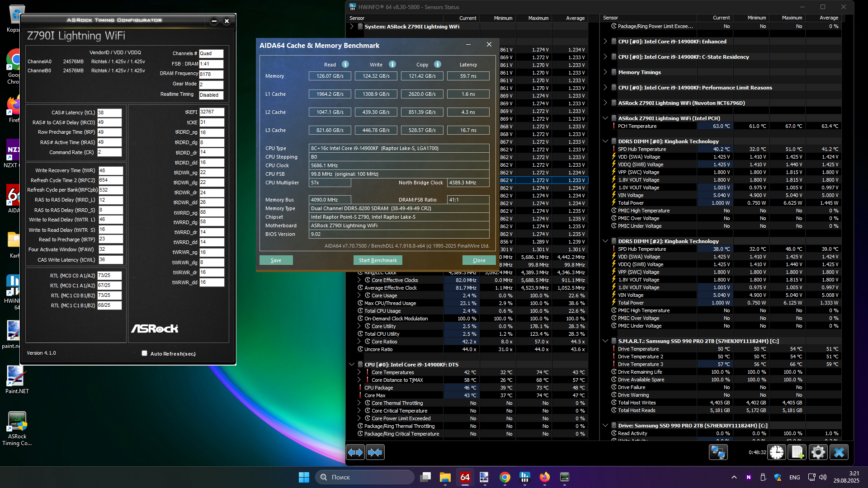Switch to Chrome in taskbar
Screen dimensions: 868x488
[505, 477]
